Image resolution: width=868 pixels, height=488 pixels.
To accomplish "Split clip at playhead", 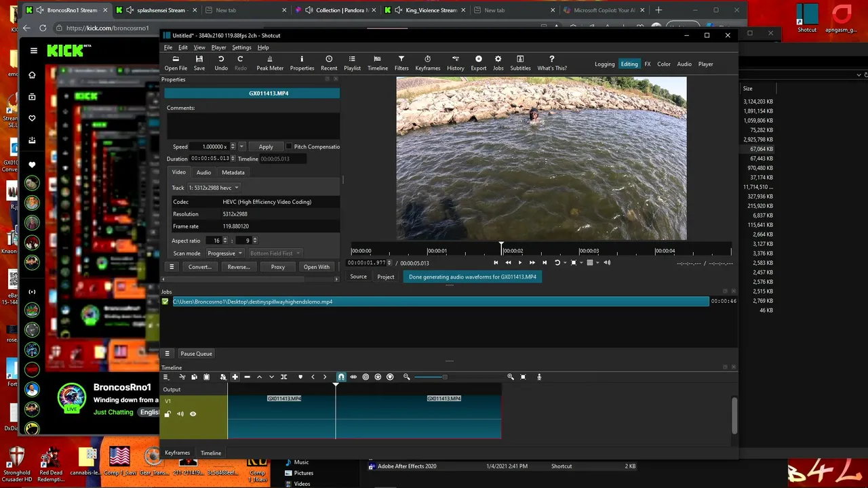I will (284, 377).
